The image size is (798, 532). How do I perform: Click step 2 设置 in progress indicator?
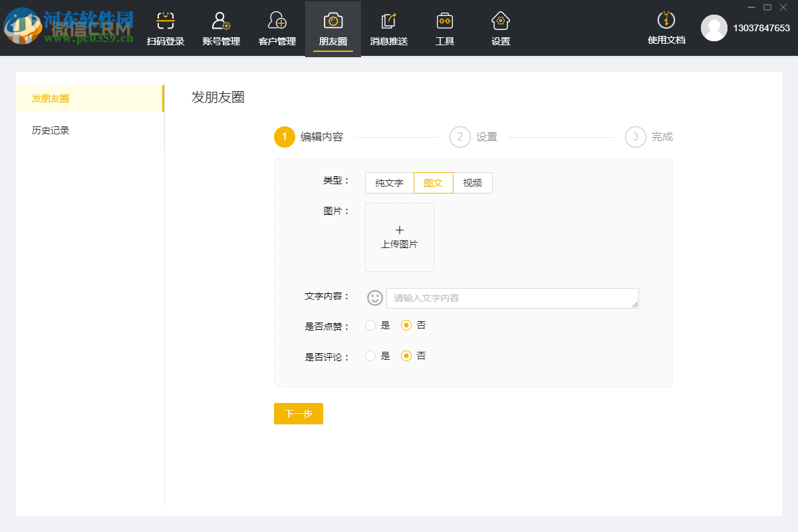[x=460, y=136]
